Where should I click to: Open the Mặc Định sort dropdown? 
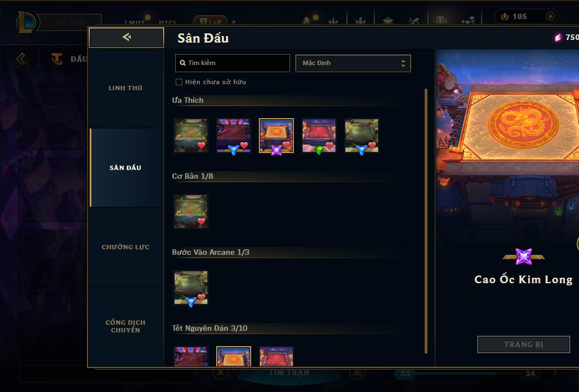point(353,63)
